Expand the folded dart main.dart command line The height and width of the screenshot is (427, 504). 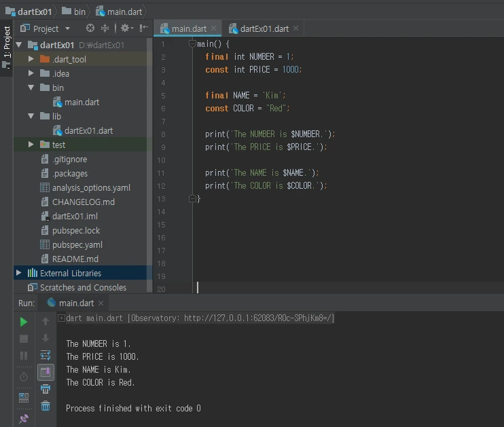point(61,318)
